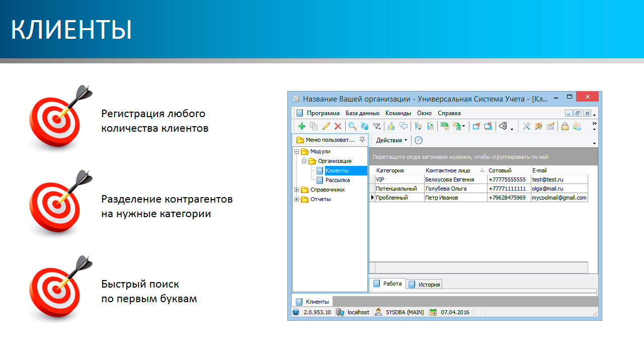
Task: Open the Команды menu
Action: click(x=398, y=113)
